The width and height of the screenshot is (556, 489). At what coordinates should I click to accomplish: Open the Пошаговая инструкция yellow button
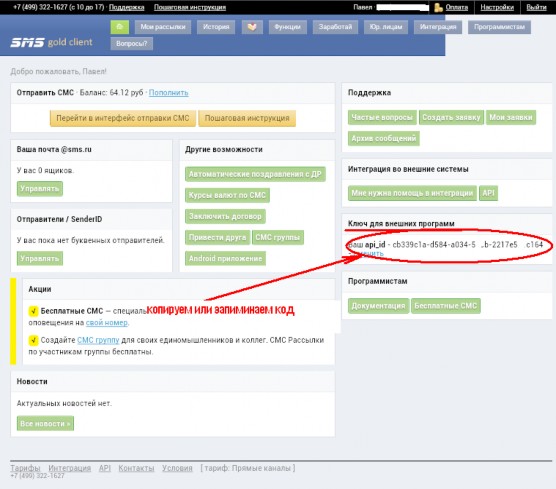[247, 118]
